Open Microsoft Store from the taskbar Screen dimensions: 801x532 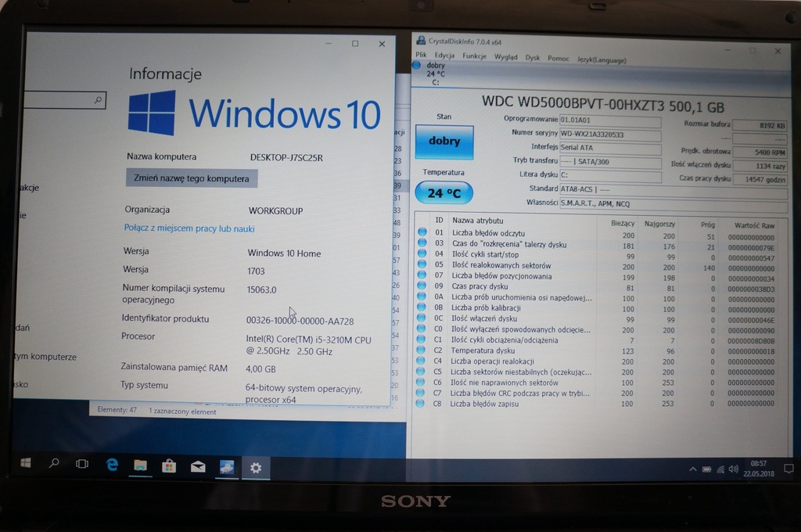(x=169, y=466)
